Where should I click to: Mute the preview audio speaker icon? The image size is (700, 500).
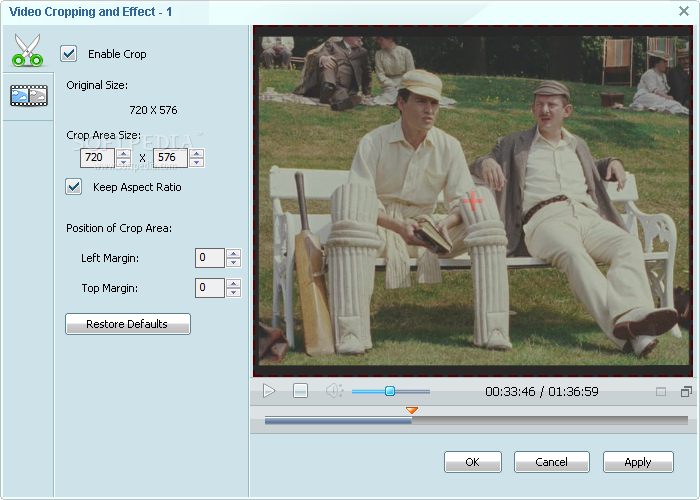tap(334, 391)
